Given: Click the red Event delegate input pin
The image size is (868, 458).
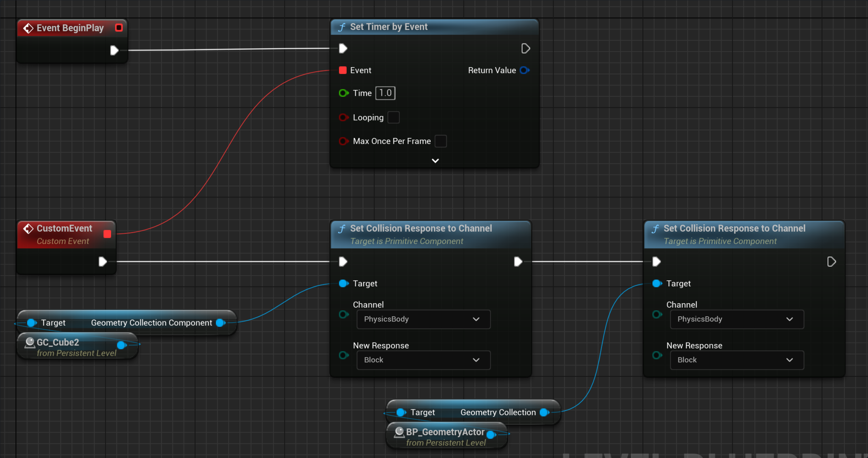Looking at the screenshot, I should pos(343,70).
